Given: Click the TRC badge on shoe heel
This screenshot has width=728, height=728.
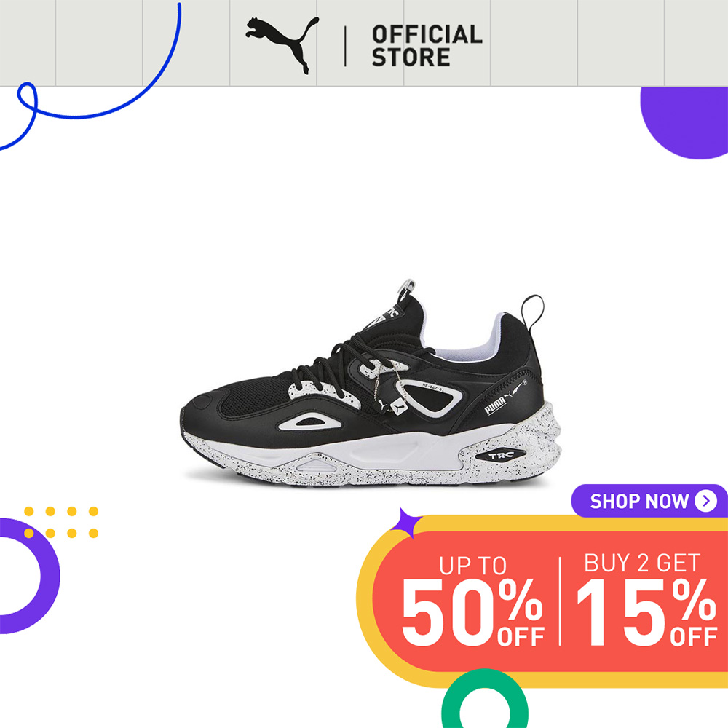Looking at the screenshot, I should [500, 456].
